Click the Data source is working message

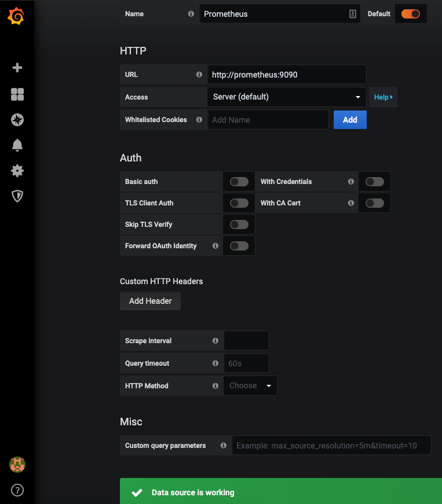[x=193, y=492]
